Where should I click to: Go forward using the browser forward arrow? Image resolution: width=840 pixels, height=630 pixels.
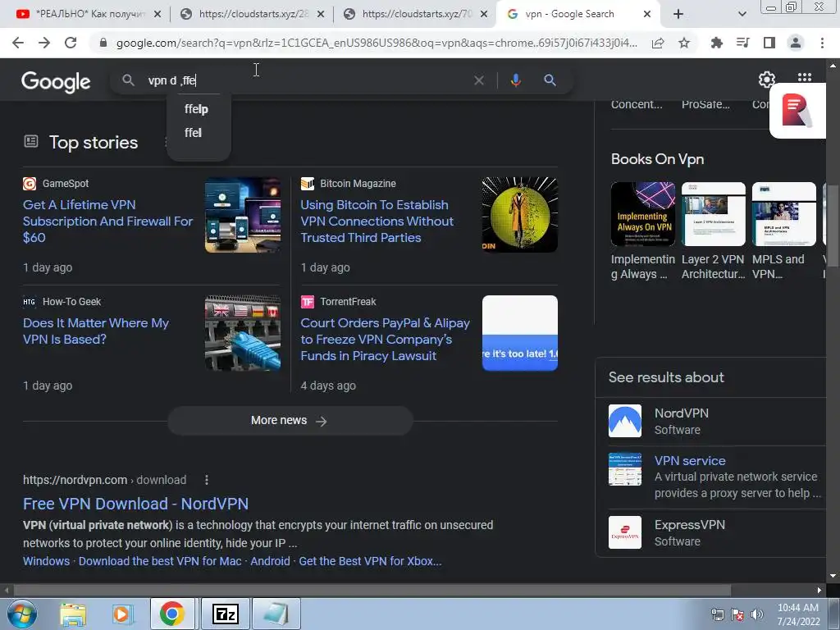pyautogui.click(x=44, y=43)
